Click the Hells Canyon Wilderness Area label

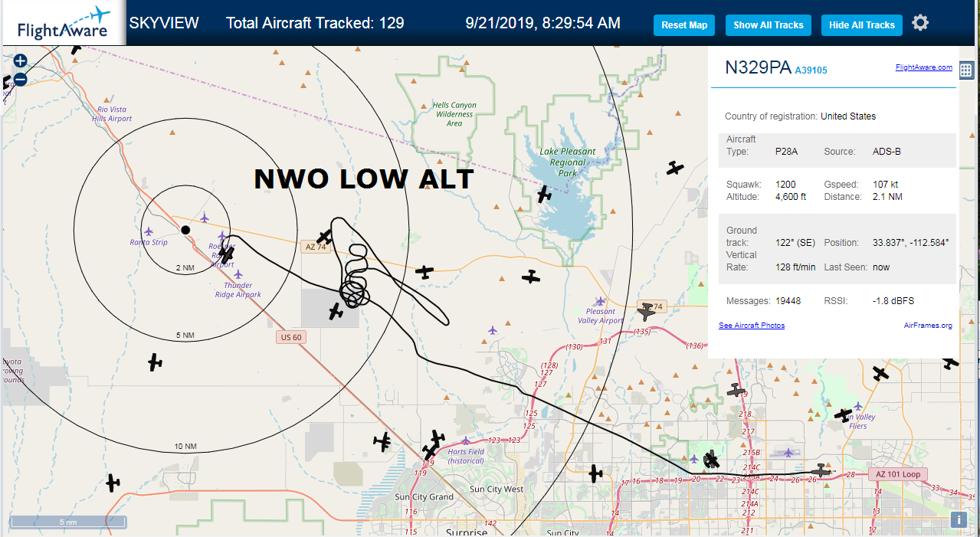(x=454, y=114)
